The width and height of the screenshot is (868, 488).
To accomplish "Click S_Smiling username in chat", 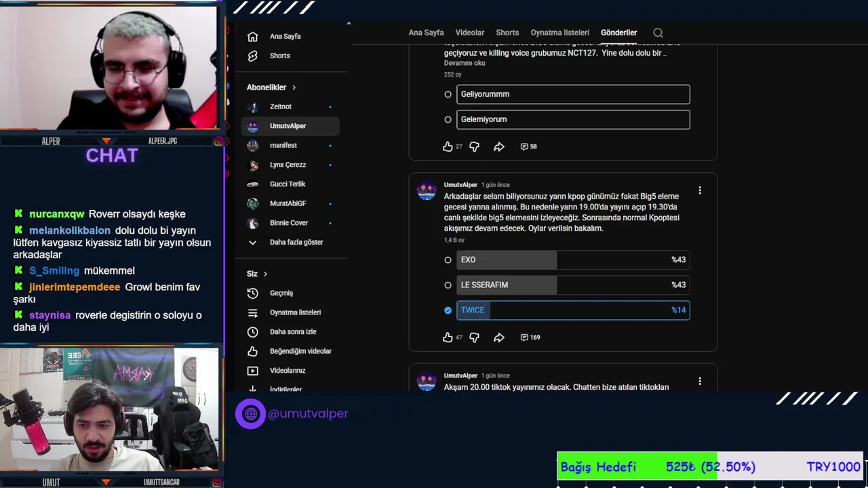I will [54, 270].
